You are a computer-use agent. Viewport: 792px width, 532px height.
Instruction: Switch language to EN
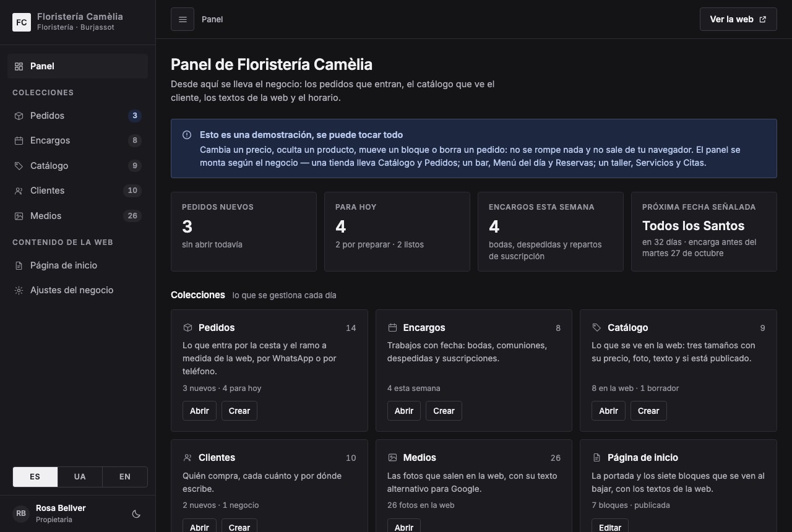coord(125,477)
